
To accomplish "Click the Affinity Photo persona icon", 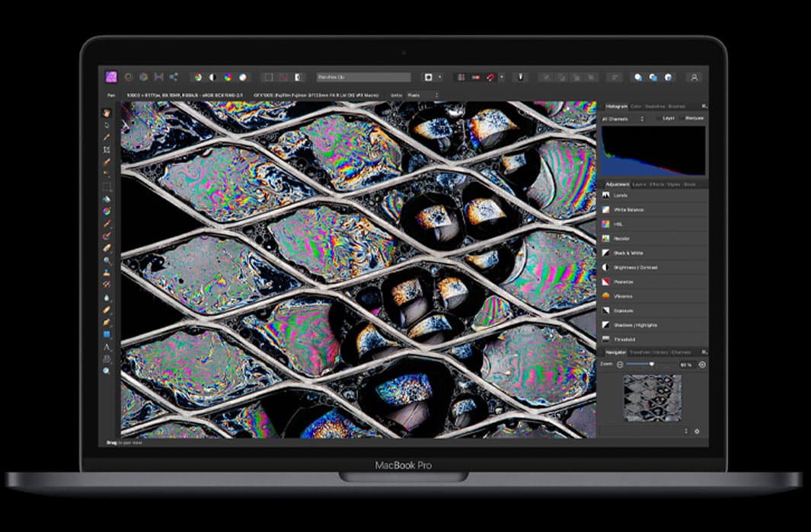I will point(112,77).
